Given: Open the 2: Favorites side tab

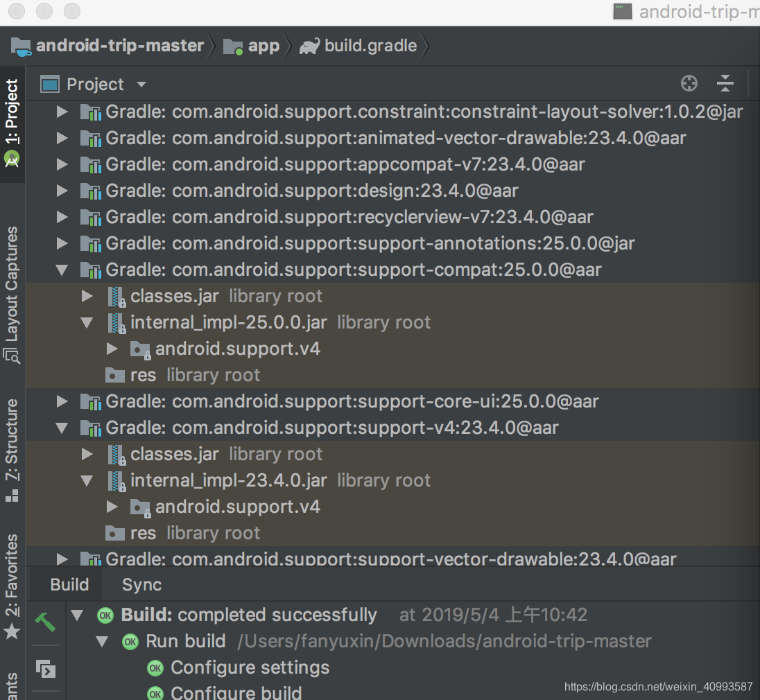Looking at the screenshot, I should [12, 586].
